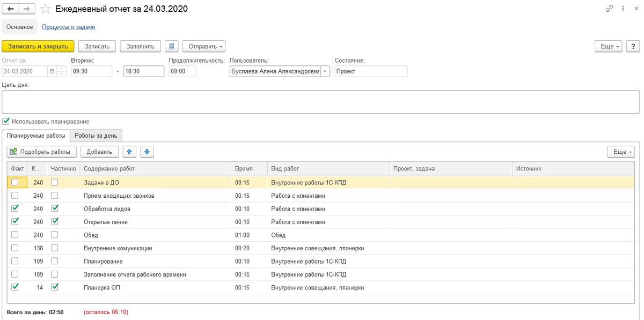Click Подобрать работы button
644x320 pixels.
click(42, 152)
